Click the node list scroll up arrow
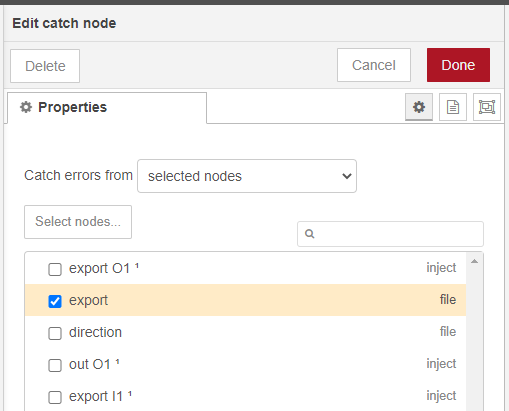Viewport: 509px width, 411px height. pos(474,262)
